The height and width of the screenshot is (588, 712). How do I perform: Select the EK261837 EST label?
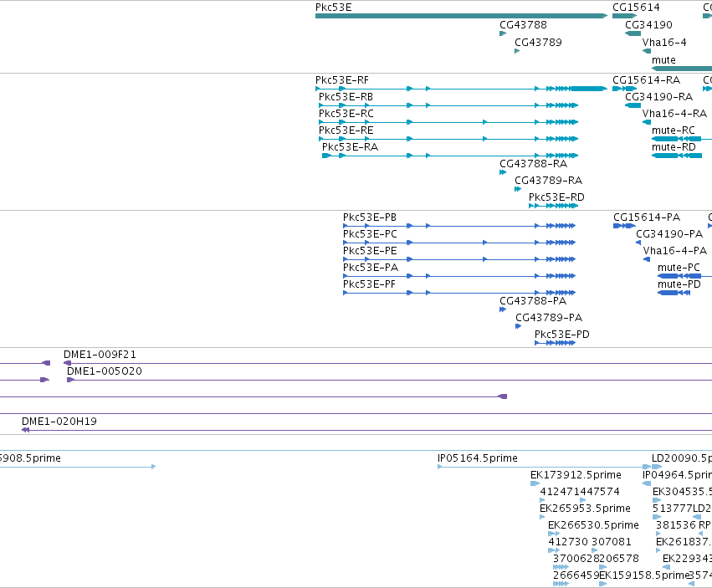(x=684, y=542)
